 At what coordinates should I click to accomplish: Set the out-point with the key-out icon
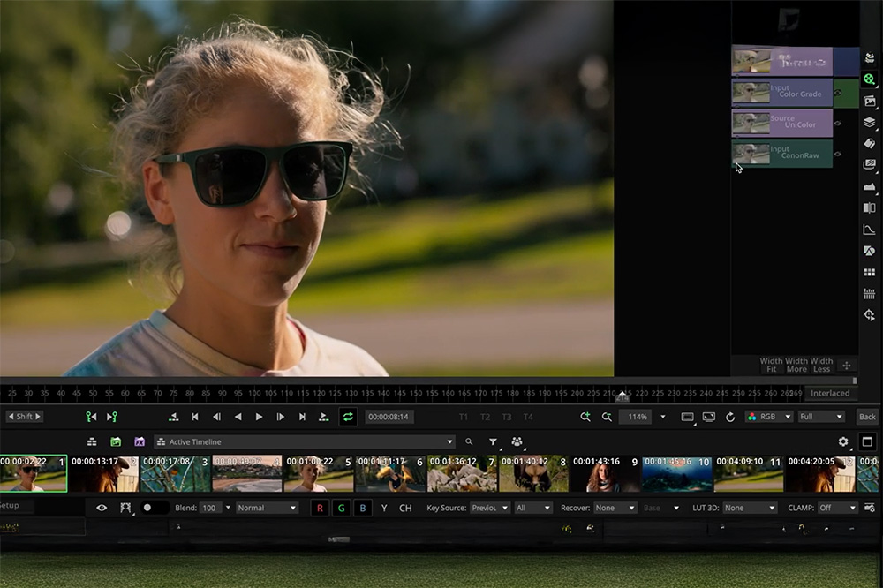(x=112, y=417)
